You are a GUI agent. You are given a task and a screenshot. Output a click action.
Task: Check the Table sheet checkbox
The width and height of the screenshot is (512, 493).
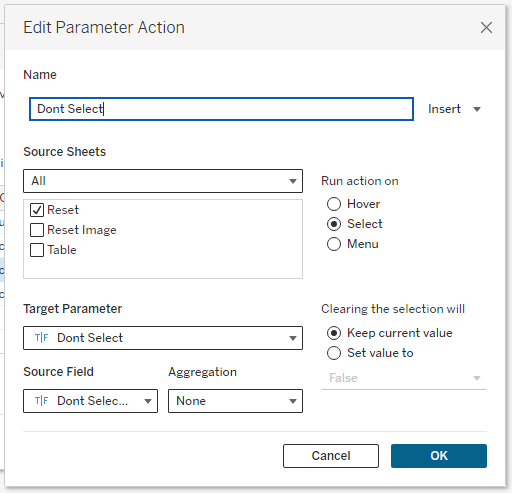click(x=37, y=250)
